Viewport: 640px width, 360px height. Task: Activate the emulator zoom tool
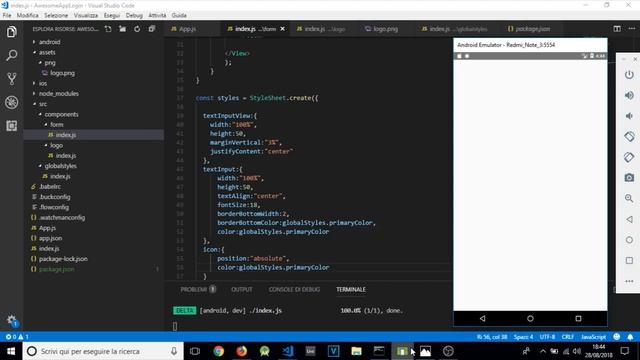click(629, 198)
